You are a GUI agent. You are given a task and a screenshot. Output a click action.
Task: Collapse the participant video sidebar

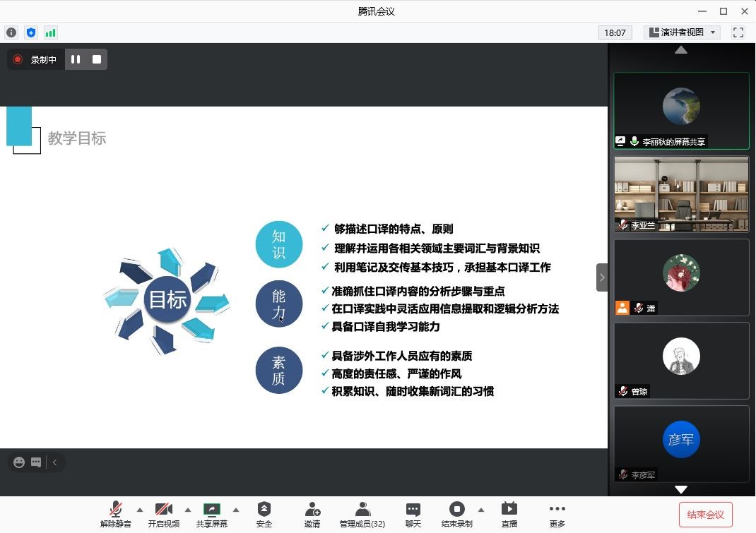[x=601, y=277]
